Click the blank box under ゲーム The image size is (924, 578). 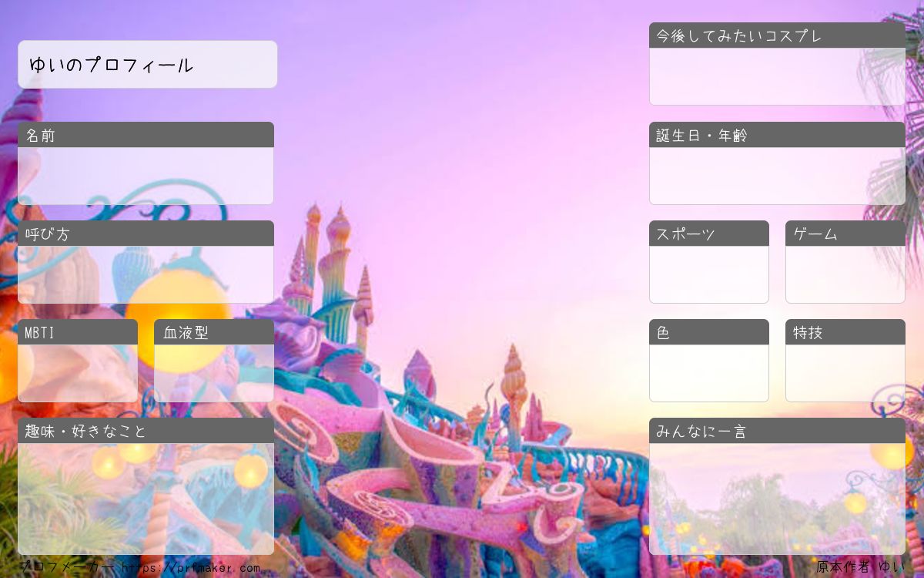pyautogui.click(x=845, y=274)
